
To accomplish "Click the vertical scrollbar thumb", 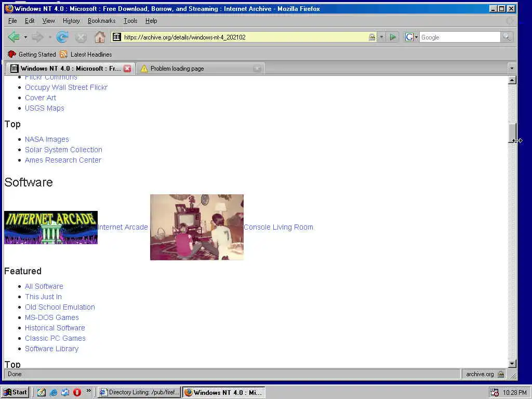I will coord(512,132).
